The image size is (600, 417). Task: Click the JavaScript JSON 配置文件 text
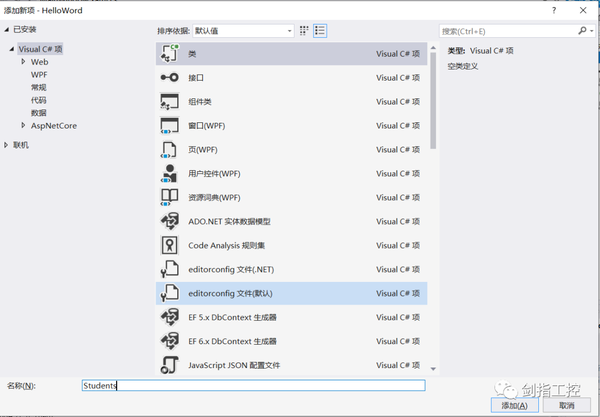pos(234,365)
